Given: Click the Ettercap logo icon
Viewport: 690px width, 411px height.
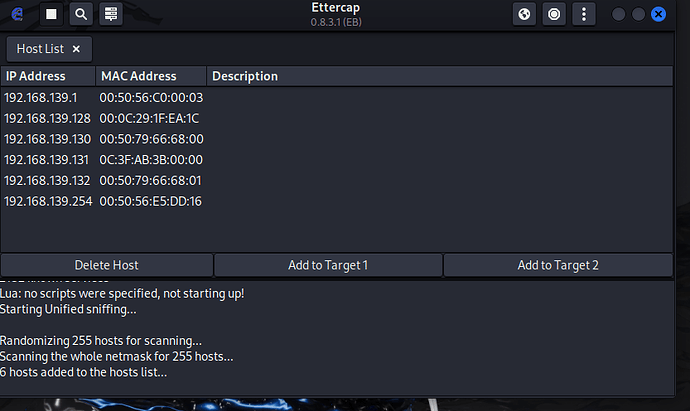Looking at the screenshot, I should [17, 14].
